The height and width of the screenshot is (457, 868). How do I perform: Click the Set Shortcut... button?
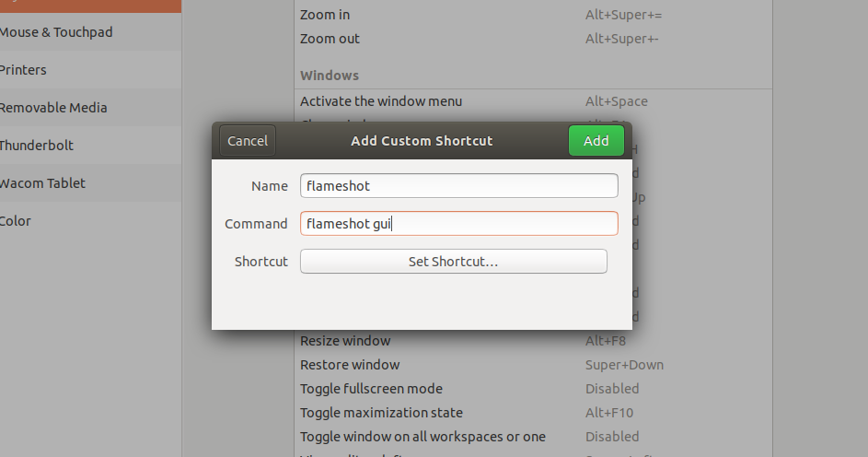click(x=454, y=262)
